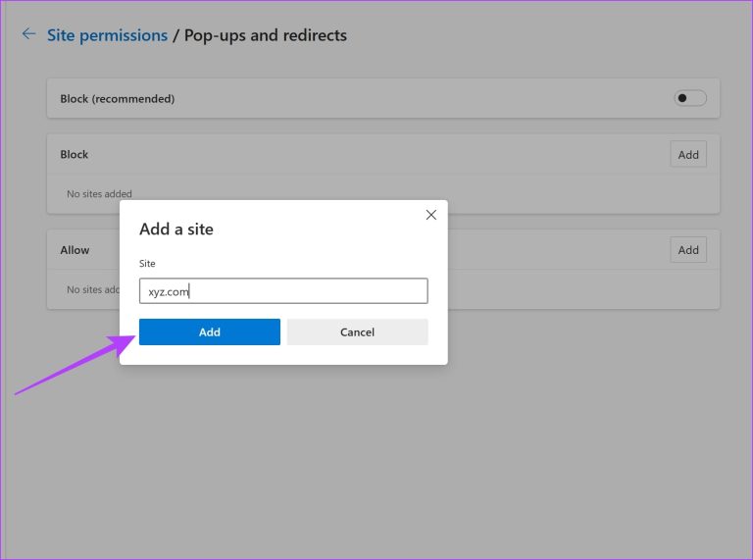The image size is (753, 560).
Task: Select the Allow section heading
Action: (x=75, y=250)
